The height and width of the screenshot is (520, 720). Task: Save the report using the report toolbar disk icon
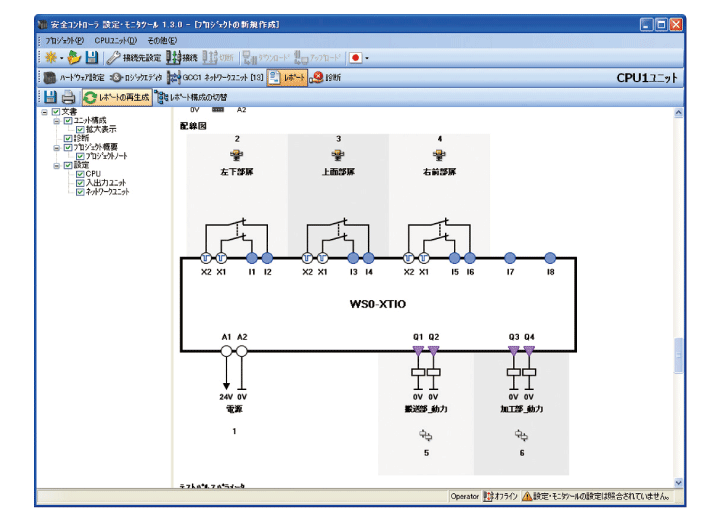pyautogui.click(x=49, y=97)
